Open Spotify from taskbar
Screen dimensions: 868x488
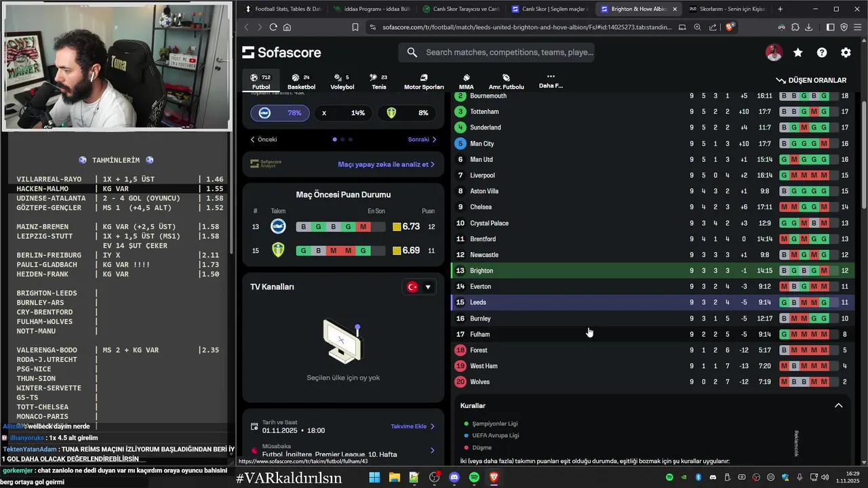click(x=474, y=478)
